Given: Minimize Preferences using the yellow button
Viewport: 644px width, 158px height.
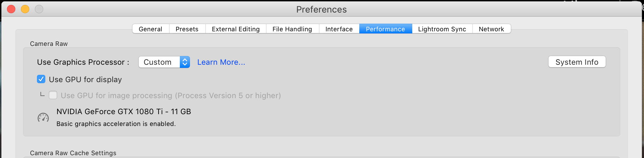Looking at the screenshot, I should click(x=25, y=9).
